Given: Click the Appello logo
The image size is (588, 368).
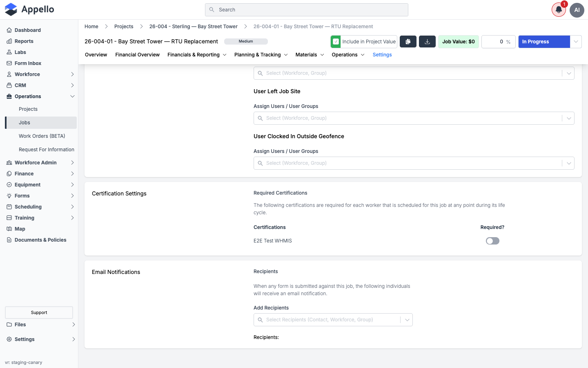Looking at the screenshot, I should [x=29, y=9].
